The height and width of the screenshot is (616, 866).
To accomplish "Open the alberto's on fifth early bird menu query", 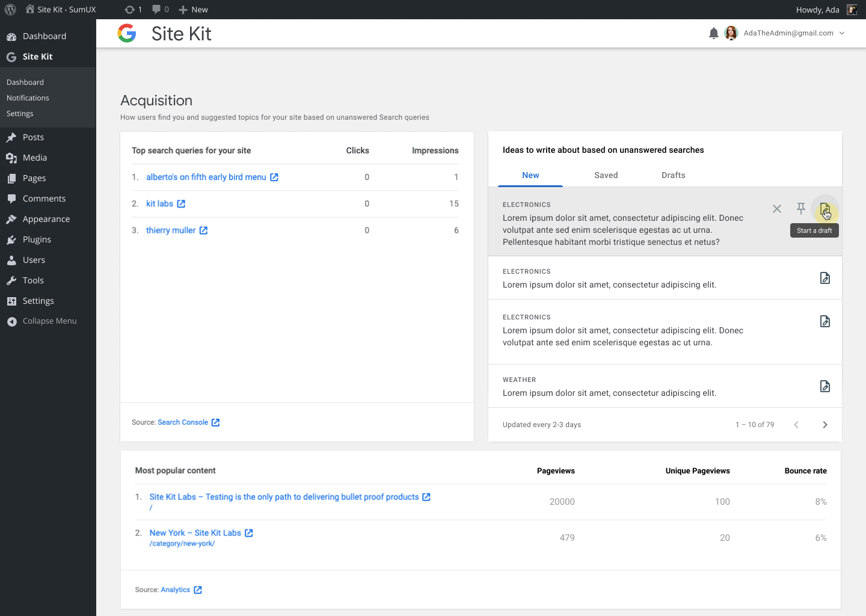I will point(206,177).
